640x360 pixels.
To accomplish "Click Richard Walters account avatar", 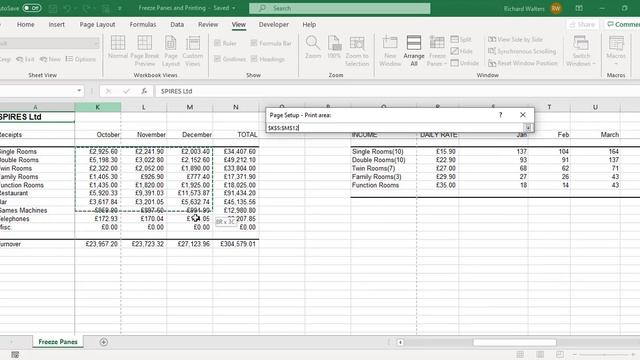I will pos(556,8).
